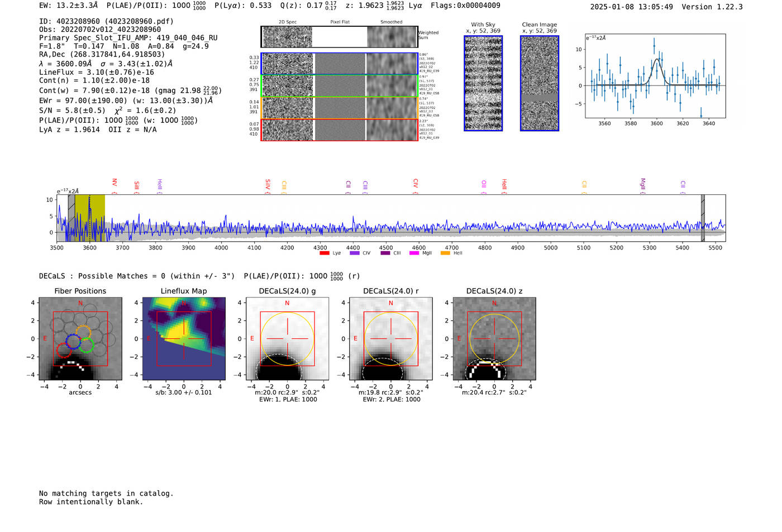Click the 's/b: 3.00 +/- 0.101' label
782x532 pixels.
tap(184, 392)
